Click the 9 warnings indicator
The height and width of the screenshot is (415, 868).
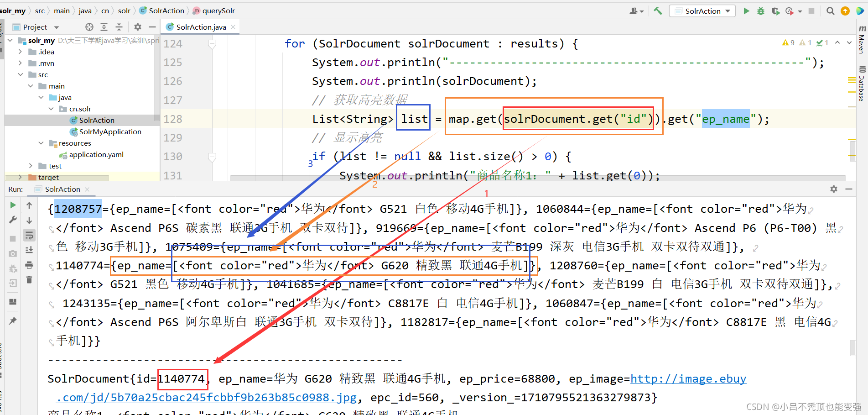(788, 42)
